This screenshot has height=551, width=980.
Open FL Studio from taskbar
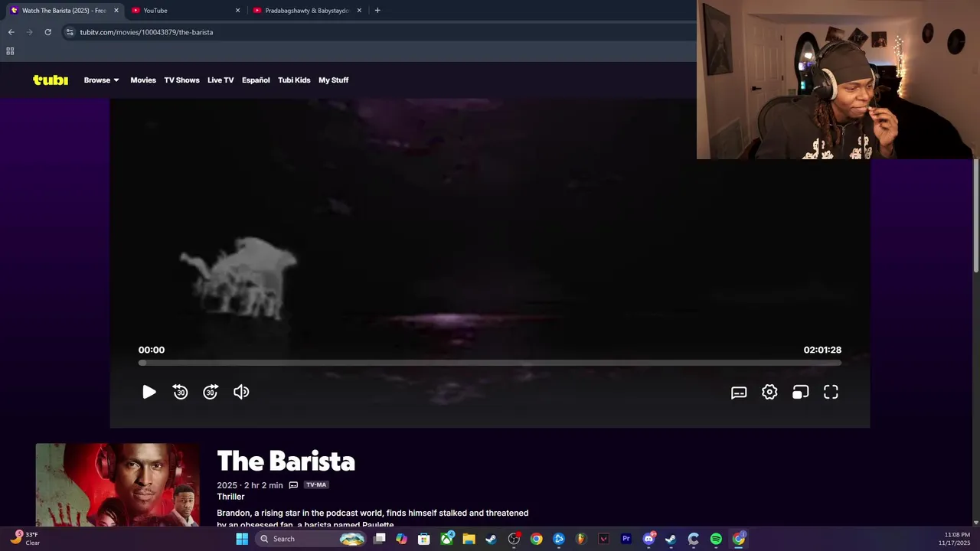click(581, 539)
